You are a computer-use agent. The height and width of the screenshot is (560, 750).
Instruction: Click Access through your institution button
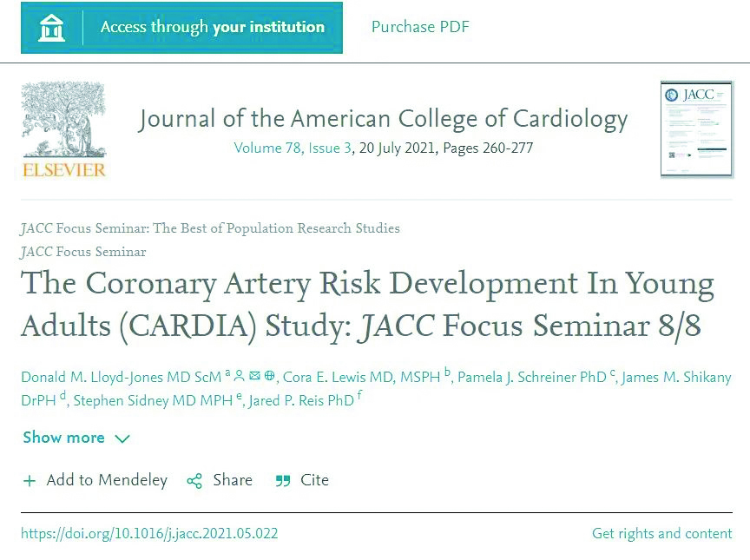pos(181,28)
